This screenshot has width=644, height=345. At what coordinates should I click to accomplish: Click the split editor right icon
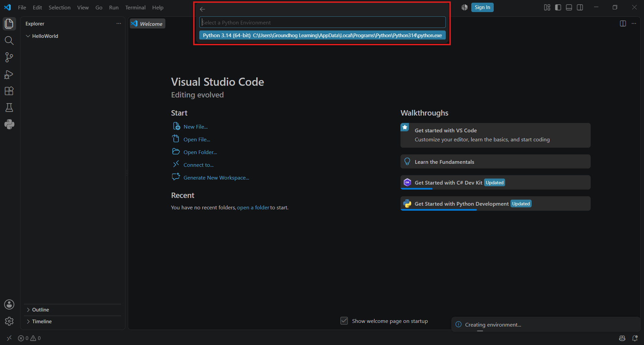click(623, 23)
